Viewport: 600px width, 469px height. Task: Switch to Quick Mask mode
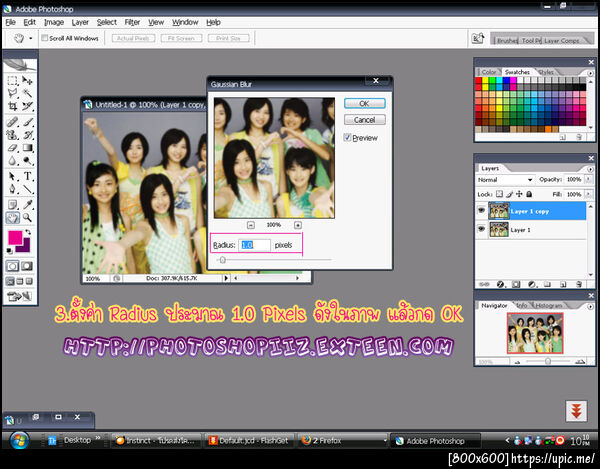tap(26, 266)
